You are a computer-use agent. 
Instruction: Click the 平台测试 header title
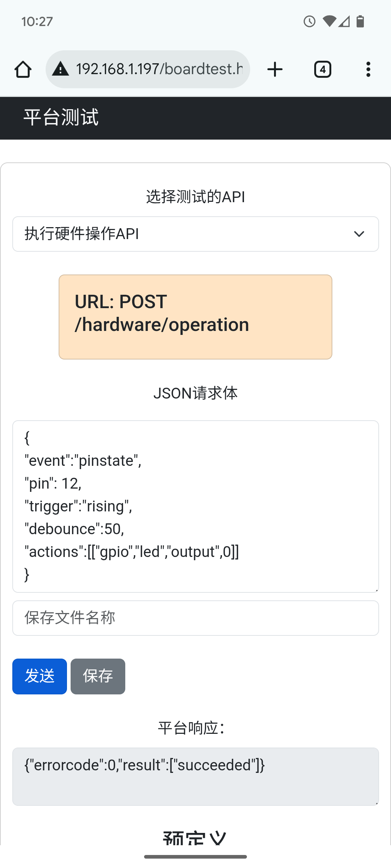61,117
